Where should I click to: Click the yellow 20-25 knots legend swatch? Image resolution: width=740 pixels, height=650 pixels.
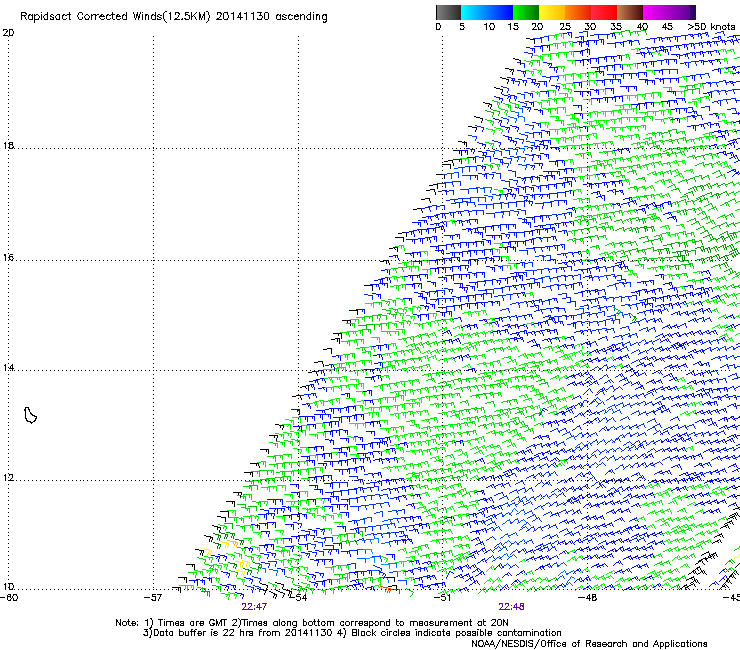point(552,12)
